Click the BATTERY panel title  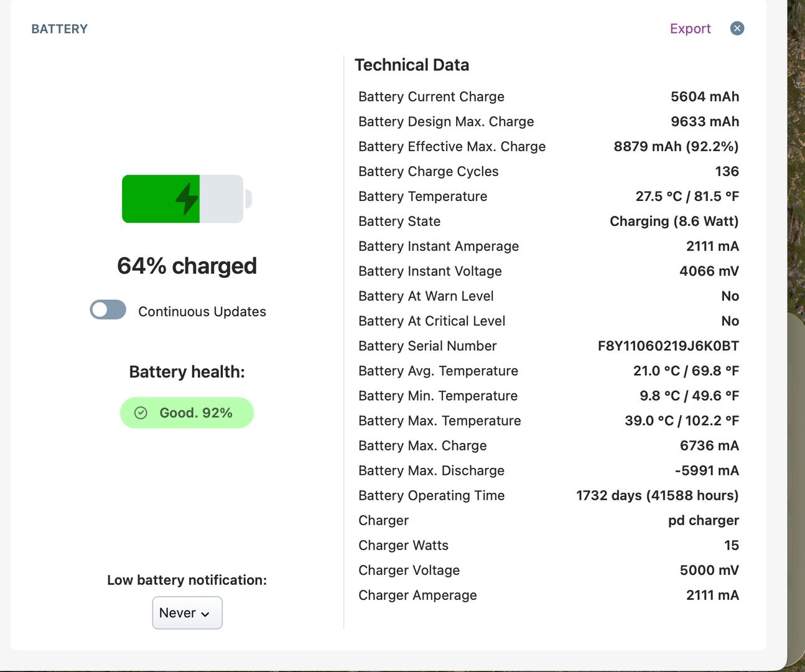click(60, 29)
